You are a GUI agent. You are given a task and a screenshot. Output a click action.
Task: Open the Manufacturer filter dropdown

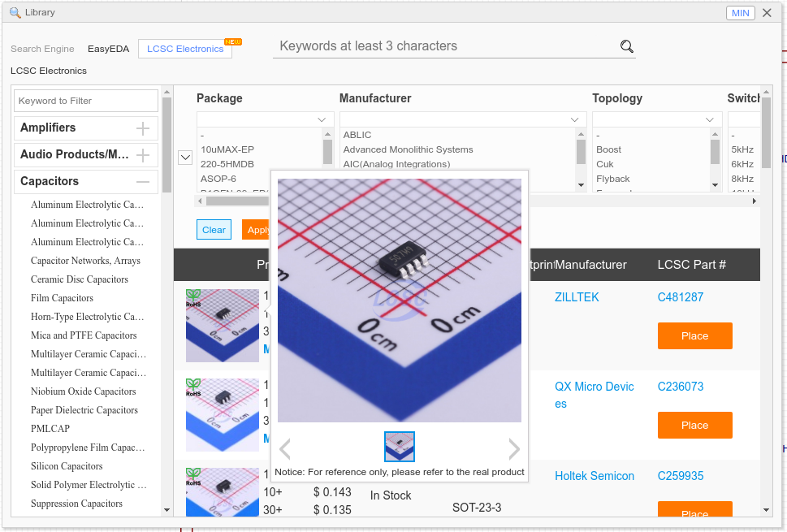tap(463, 119)
